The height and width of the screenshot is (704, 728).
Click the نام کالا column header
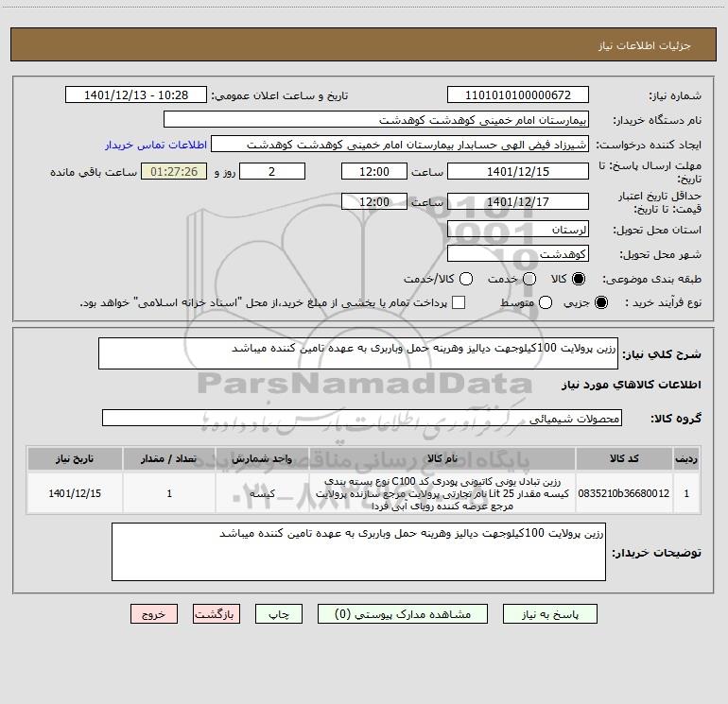coord(442,458)
